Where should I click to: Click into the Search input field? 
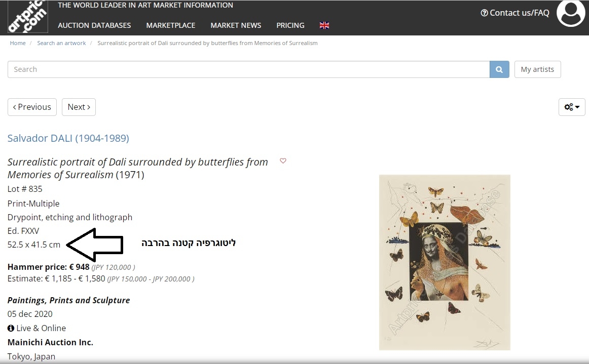249,69
